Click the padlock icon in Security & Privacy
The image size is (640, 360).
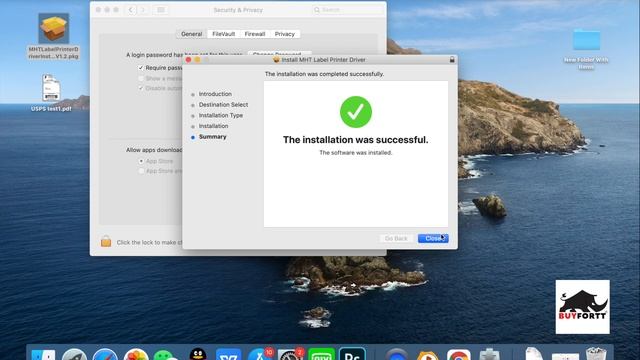[x=106, y=241]
